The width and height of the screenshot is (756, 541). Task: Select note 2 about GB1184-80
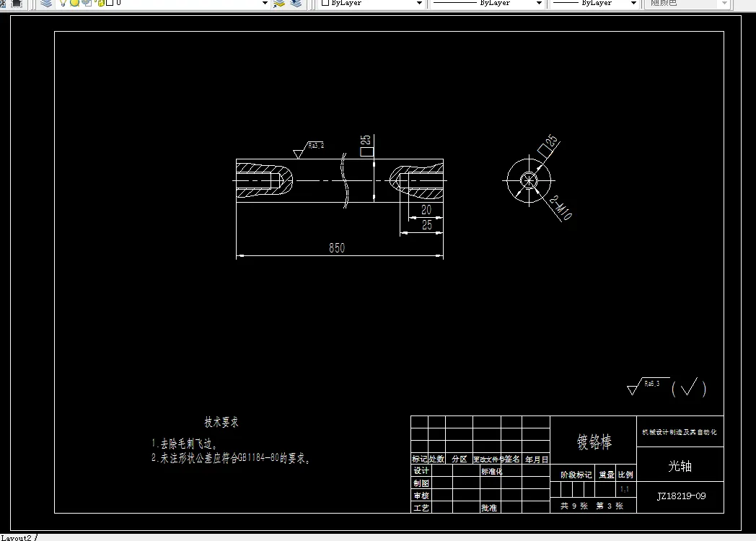(x=230, y=458)
